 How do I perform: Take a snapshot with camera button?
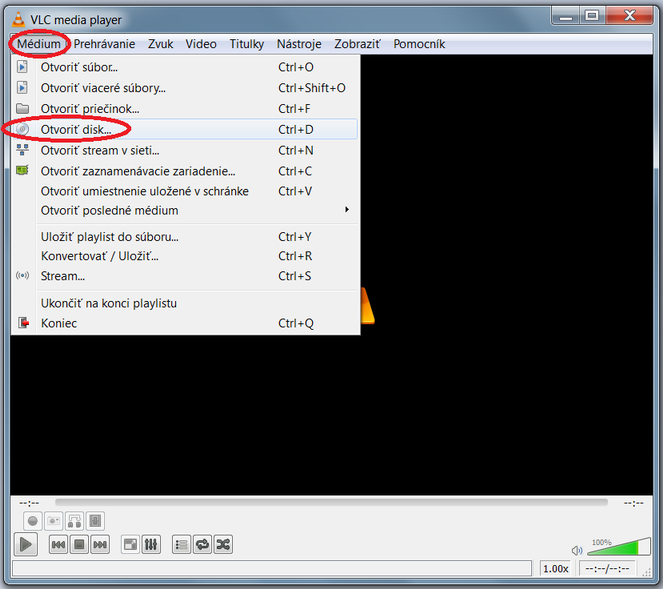click(53, 521)
